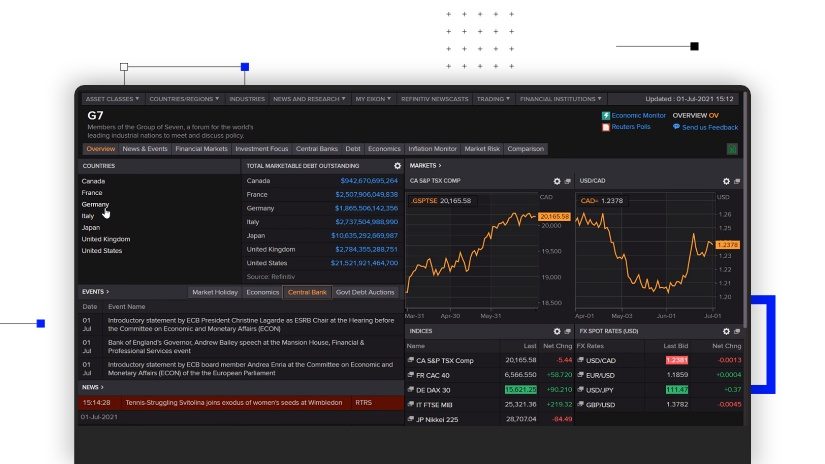The width and height of the screenshot is (825, 464).
Task: Open Refinitiv Newscasts menu item
Action: (434, 99)
